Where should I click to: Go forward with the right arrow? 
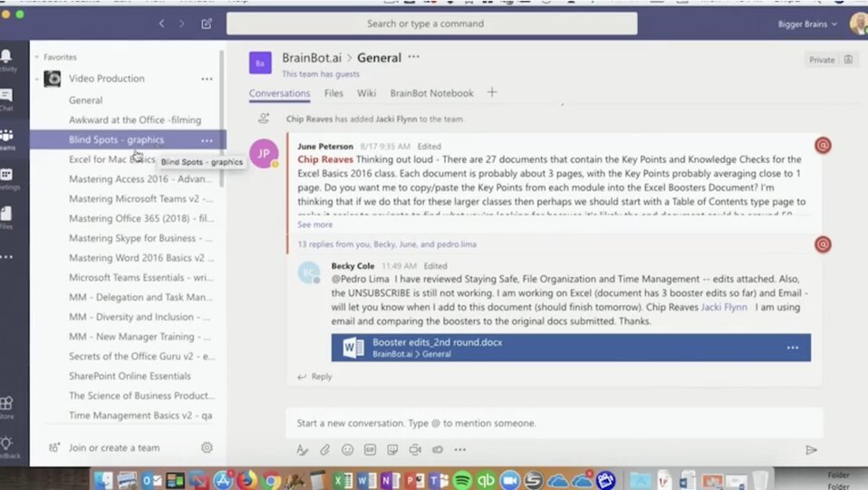click(181, 24)
